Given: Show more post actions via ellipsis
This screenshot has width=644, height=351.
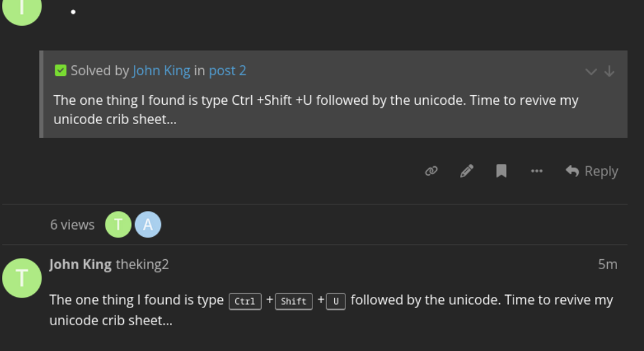Looking at the screenshot, I should [537, 172].
